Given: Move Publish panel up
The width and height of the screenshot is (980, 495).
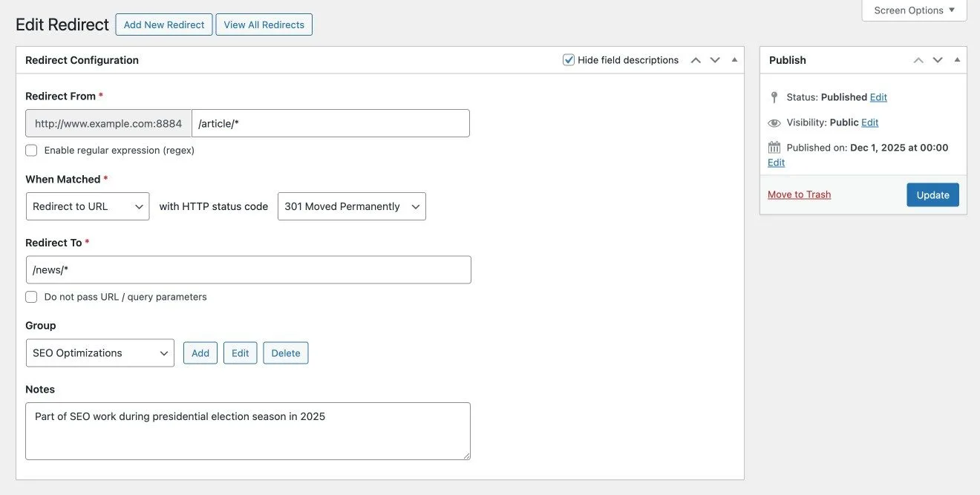Looking at the screenshot, I should coord(918,60).
